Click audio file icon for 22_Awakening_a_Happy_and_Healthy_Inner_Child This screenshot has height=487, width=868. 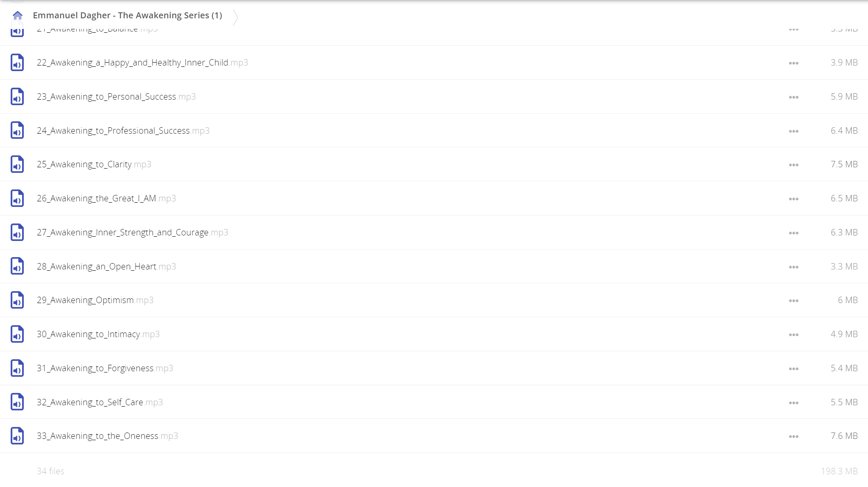pos(17,63)
